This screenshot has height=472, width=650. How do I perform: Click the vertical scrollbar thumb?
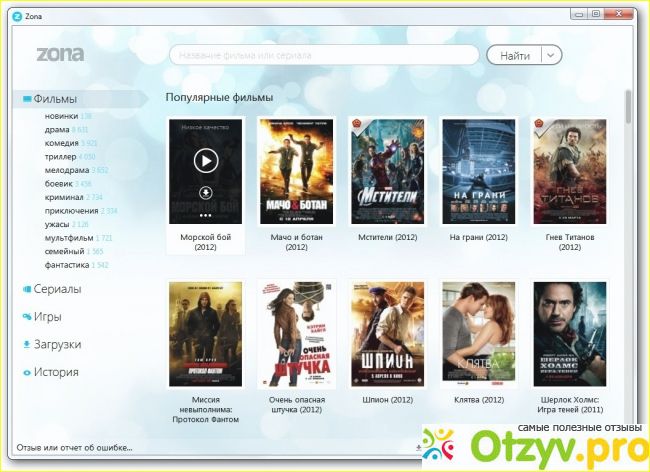pos(628,107)
